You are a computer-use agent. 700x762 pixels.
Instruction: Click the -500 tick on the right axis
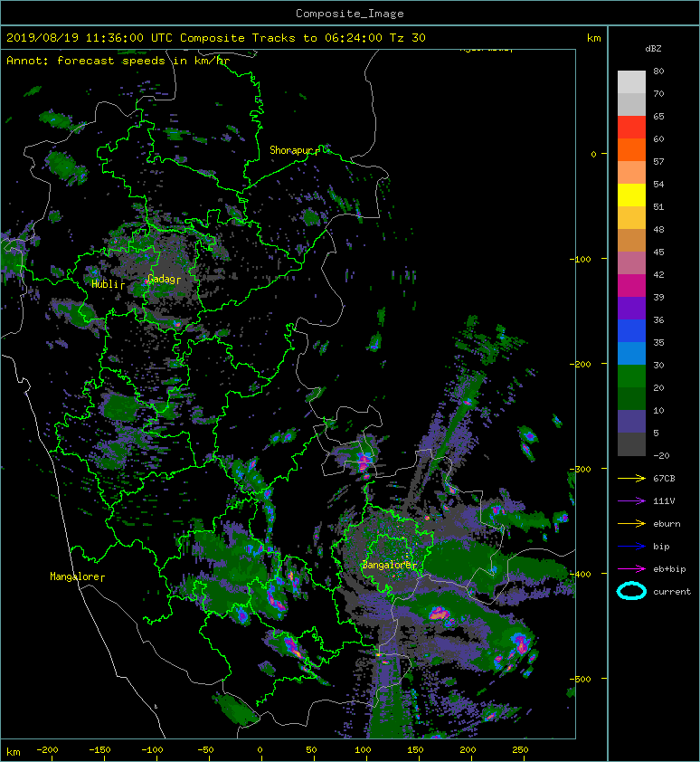(581, 679)
